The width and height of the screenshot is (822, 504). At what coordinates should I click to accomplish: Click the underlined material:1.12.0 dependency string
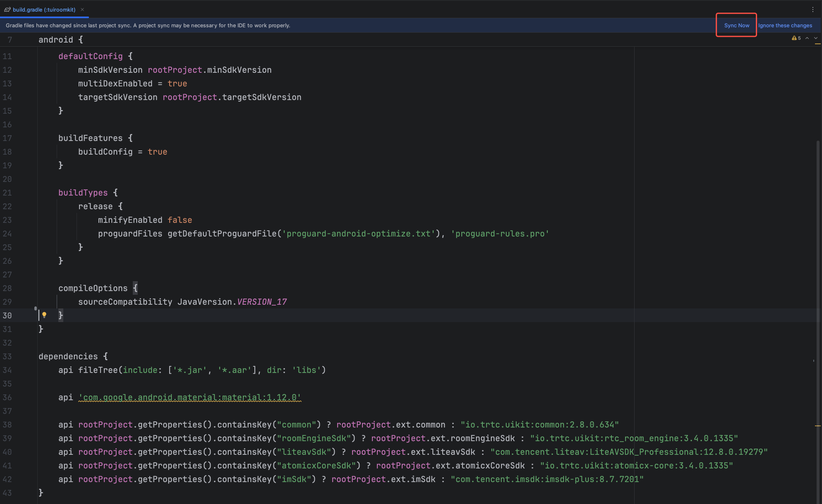(x=189, y=397)
